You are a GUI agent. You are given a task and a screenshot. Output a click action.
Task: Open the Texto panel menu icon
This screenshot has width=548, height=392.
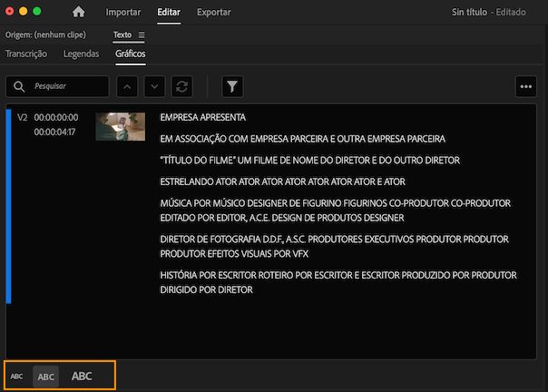coord(142,35)
